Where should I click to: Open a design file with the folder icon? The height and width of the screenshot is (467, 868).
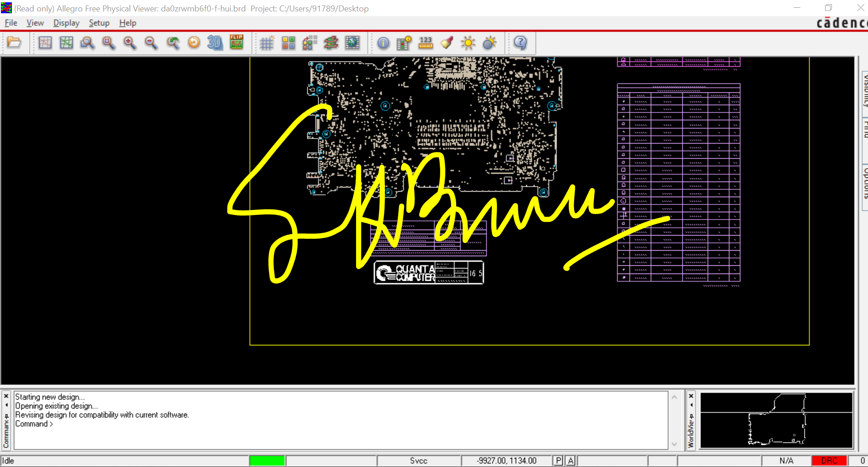14,43
